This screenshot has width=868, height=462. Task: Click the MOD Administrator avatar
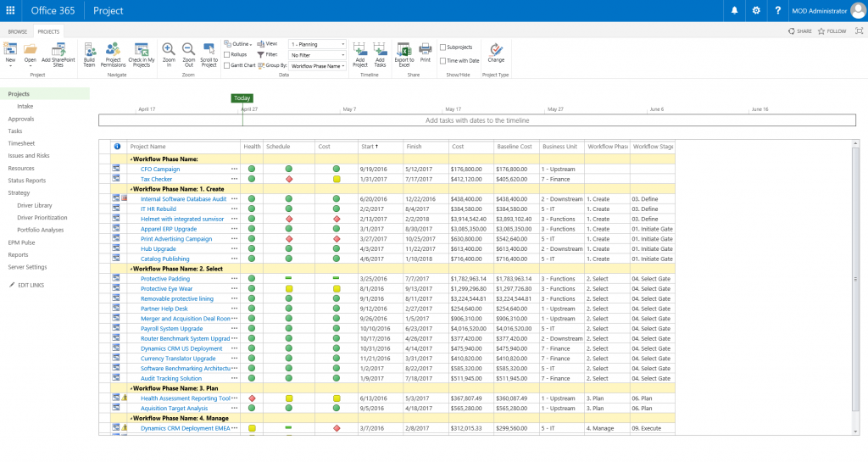click(x=858, y=10)
